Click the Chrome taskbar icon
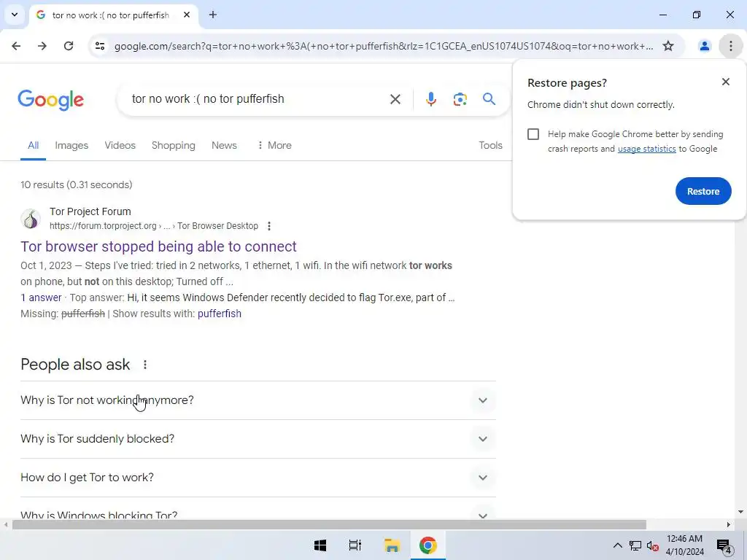 point(427,545)
